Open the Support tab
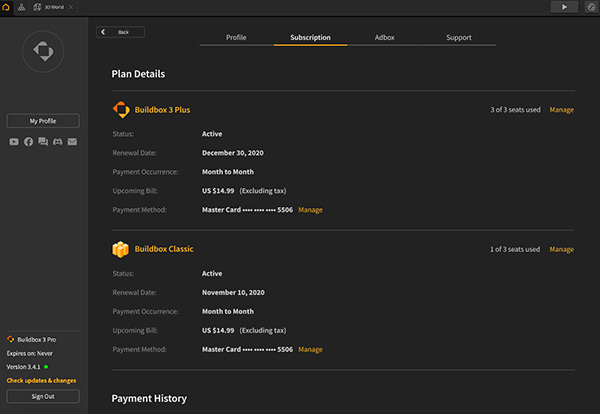The width and height of the screenshot is (600, 414). click(x=458, y=37)
